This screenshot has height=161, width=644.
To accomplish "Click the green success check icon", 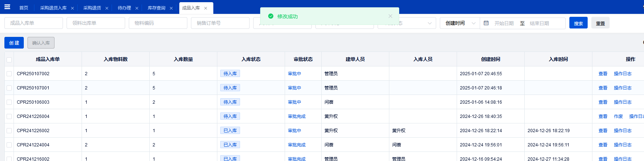I will 271,16.
